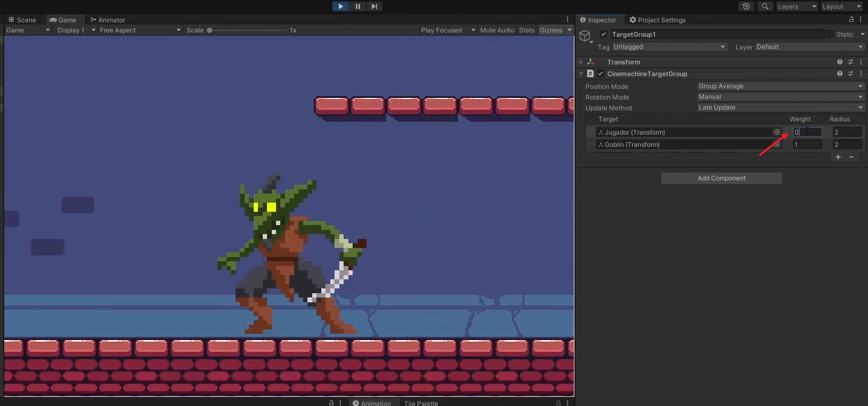Click the Jugador Radius field
This screenshot has width=868, height=406.
pyautogui.click(x=847, y=132)
